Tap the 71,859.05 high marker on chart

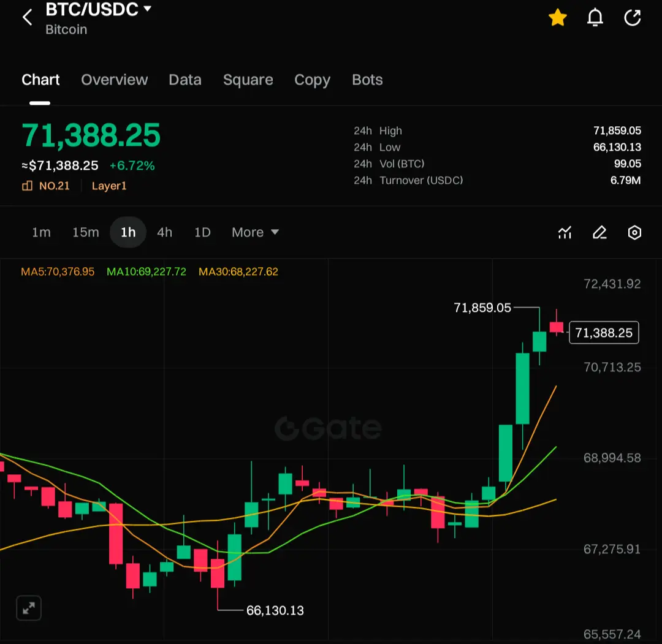(482, 308)
